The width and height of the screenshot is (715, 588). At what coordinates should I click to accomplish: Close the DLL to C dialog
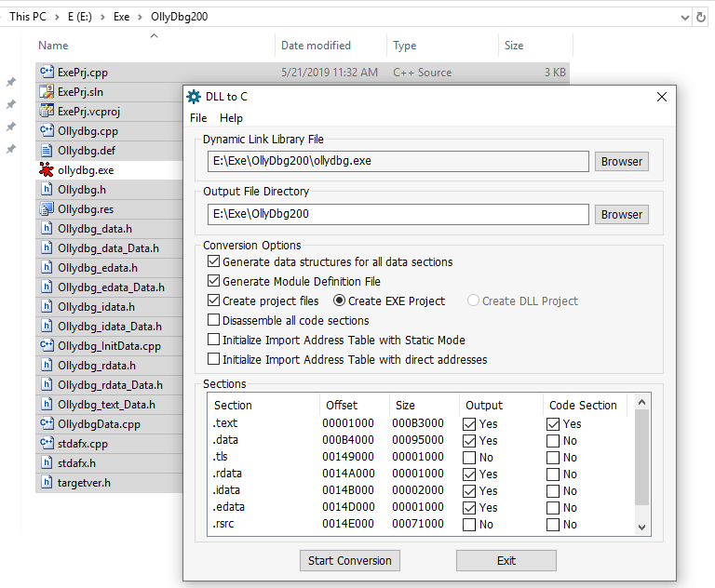(x=662, y=97)
